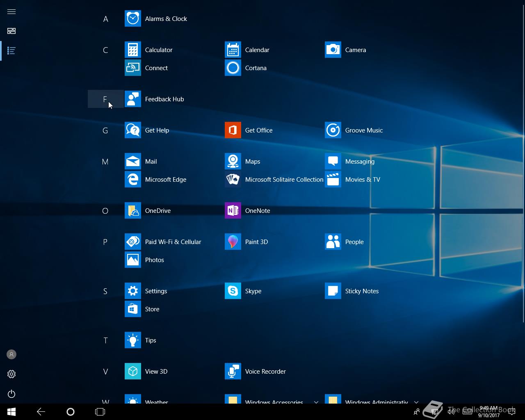The width and height of the screenshot is (525, 420).
Task: Launch the Maps app icon
Action: click(233, 162)
